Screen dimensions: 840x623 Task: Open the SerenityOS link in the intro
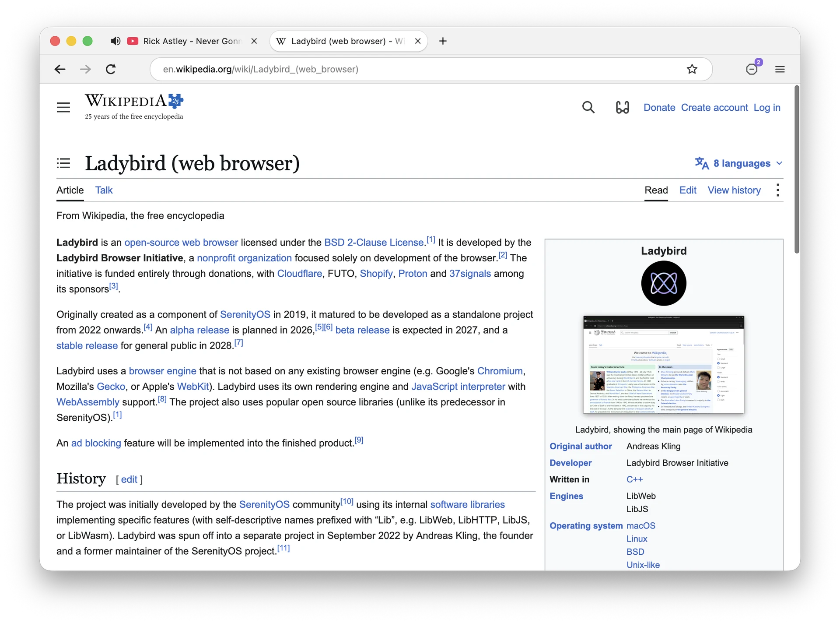(x=245, y=314)
